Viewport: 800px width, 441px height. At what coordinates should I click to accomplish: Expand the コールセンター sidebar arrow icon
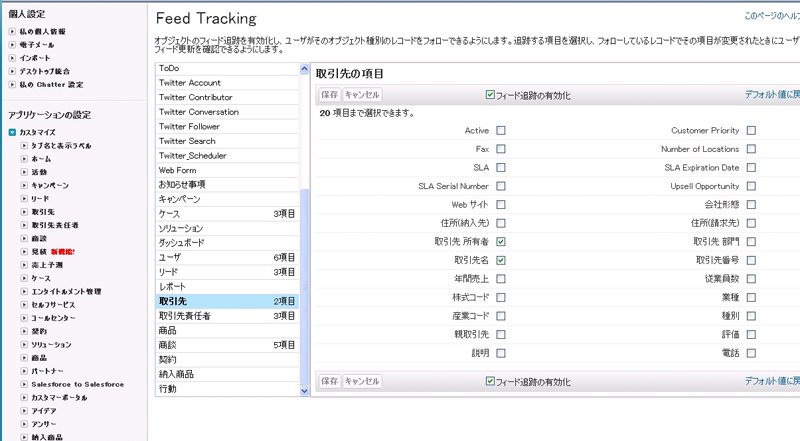[24, 318]
